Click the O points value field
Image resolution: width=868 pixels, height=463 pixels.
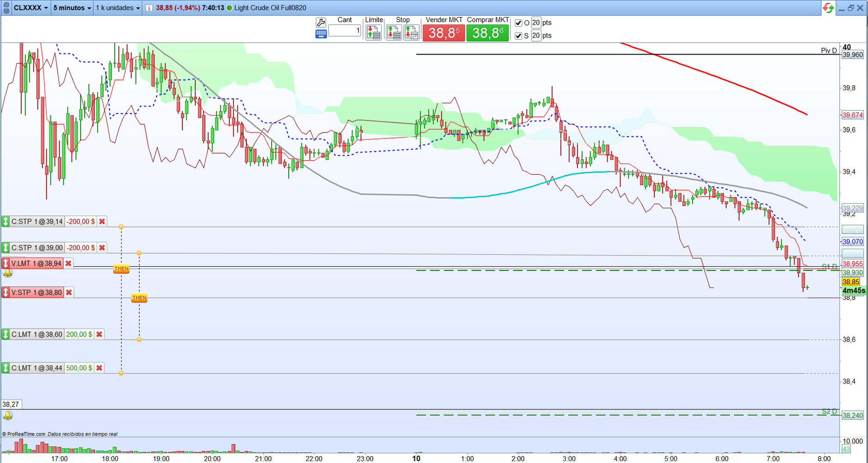coord(536,23)
